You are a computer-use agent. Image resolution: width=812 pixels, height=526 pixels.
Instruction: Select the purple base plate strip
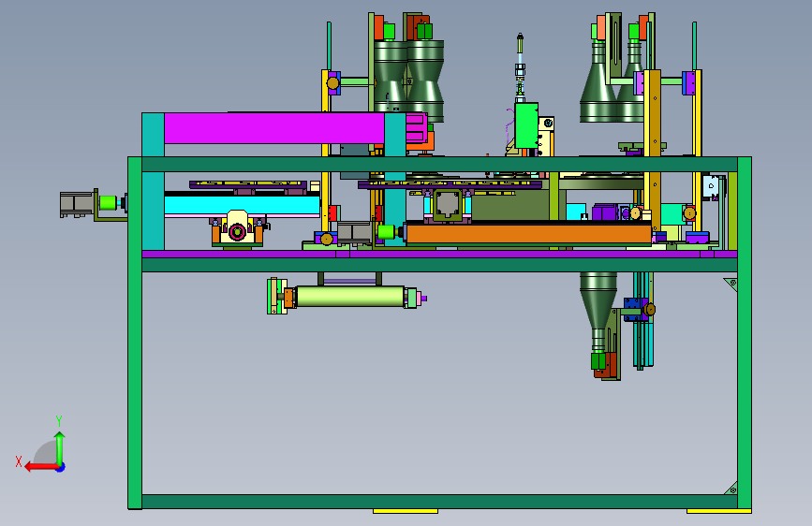tap(439, 255)
